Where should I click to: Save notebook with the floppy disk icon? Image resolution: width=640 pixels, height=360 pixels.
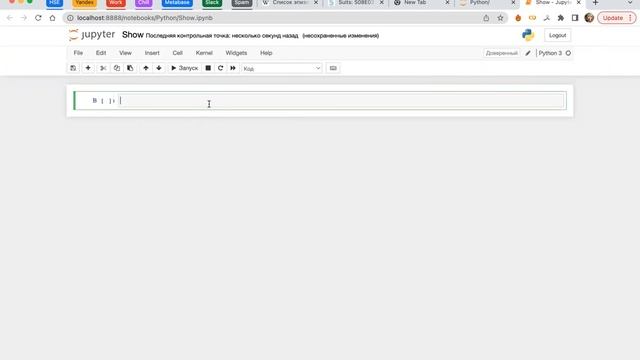tap(73, 68)
